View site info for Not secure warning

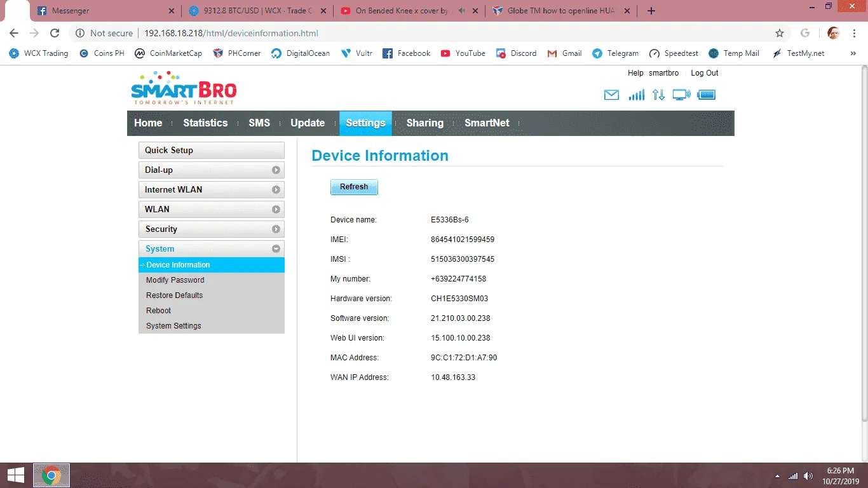click(105, 33)
